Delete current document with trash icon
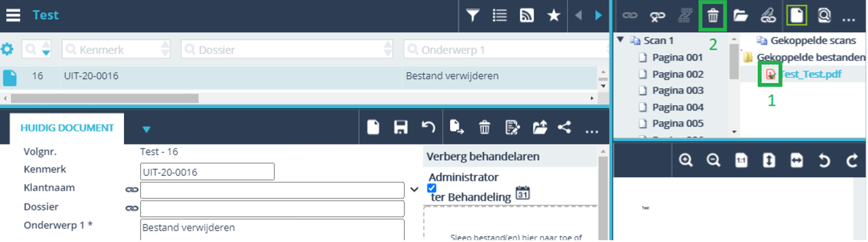The image size is (868, 242). (485, 127)
